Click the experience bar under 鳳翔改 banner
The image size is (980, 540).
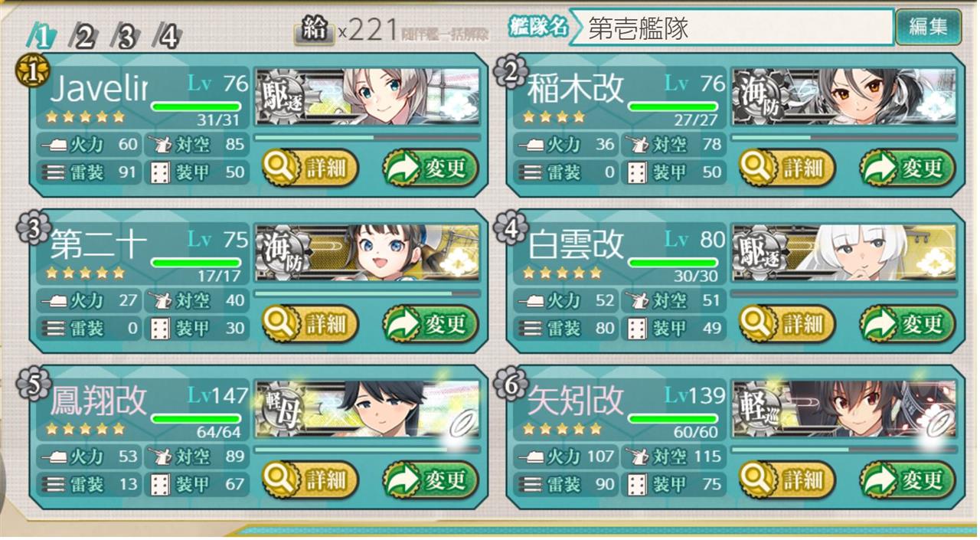367,450
